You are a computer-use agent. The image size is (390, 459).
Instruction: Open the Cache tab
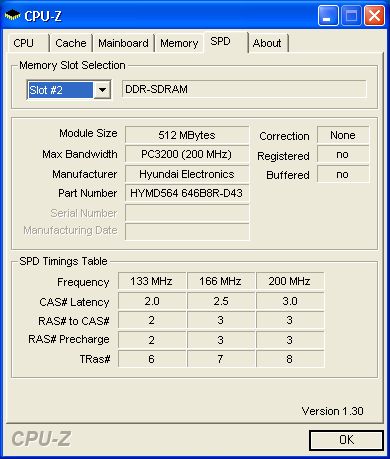71,43
